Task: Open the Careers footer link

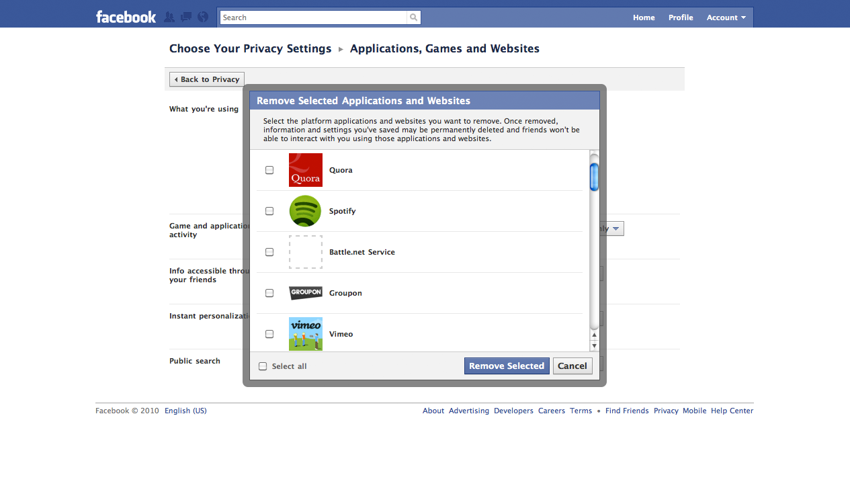Action: [552, 411]
